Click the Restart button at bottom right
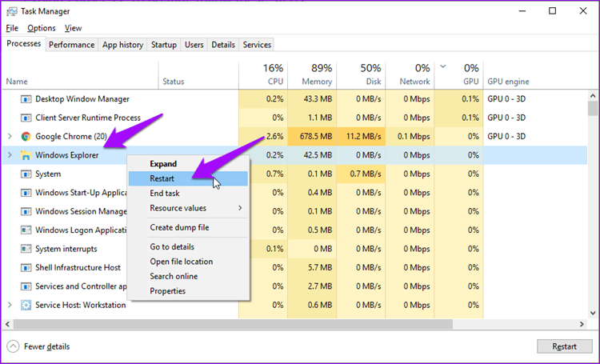 point(565,346)
